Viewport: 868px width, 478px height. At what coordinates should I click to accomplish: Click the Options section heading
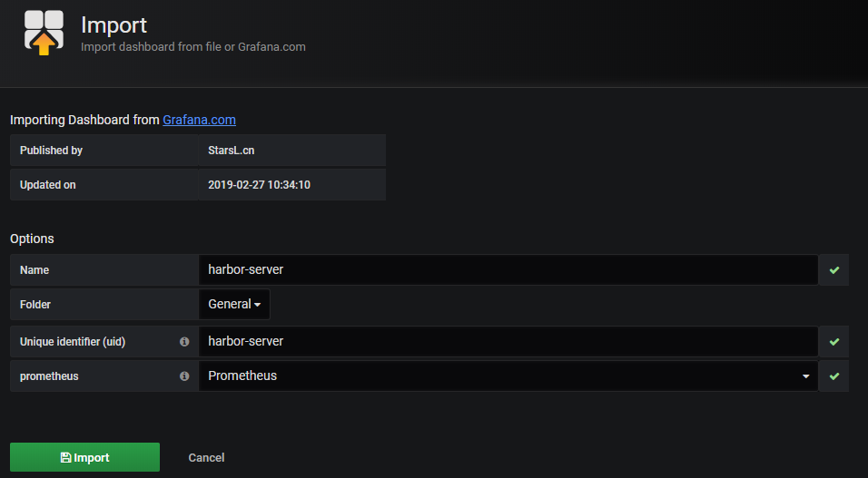32,239
